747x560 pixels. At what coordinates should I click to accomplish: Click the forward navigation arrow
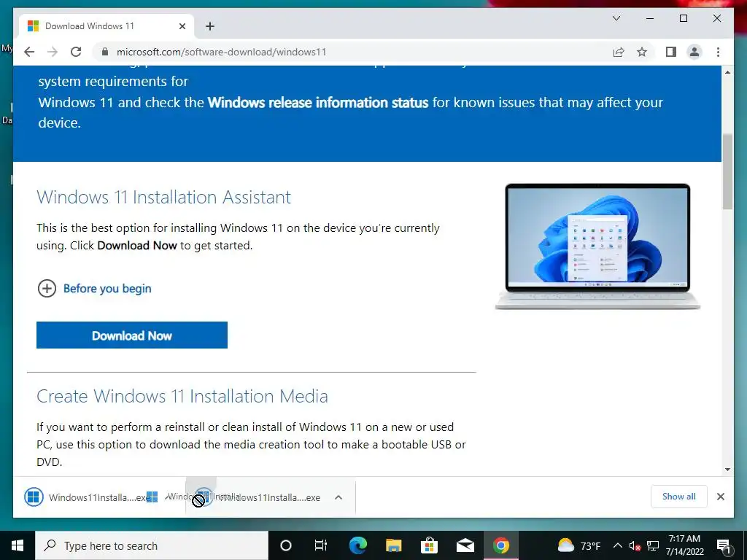point(53,52)
